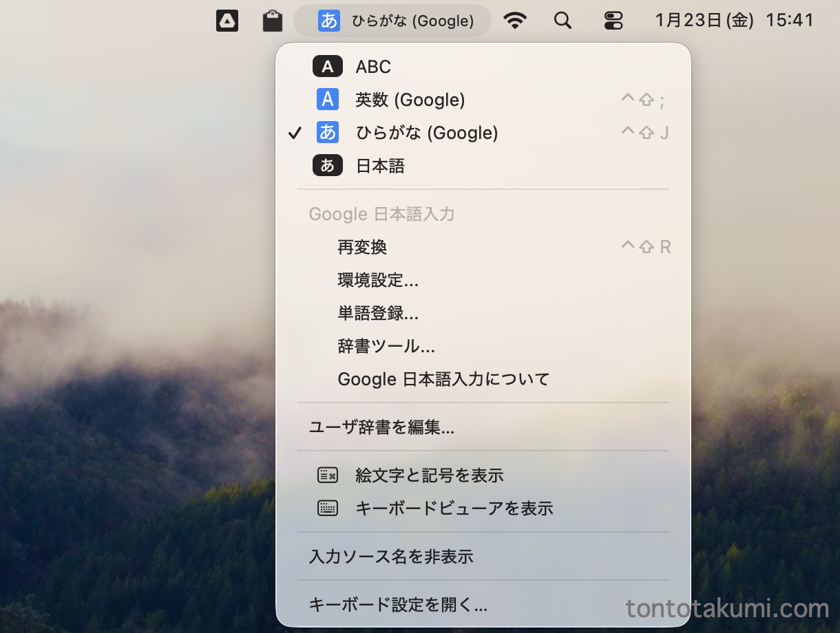Click the black ABC input source icon
840x633 pixels.
click(x=328, y=67)
